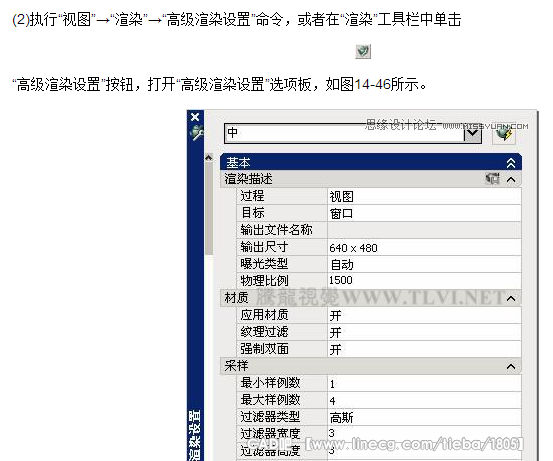Click the 最大样例数 property label
The width and height of the screenshot is (553, 461).
(x=271, y=399)
